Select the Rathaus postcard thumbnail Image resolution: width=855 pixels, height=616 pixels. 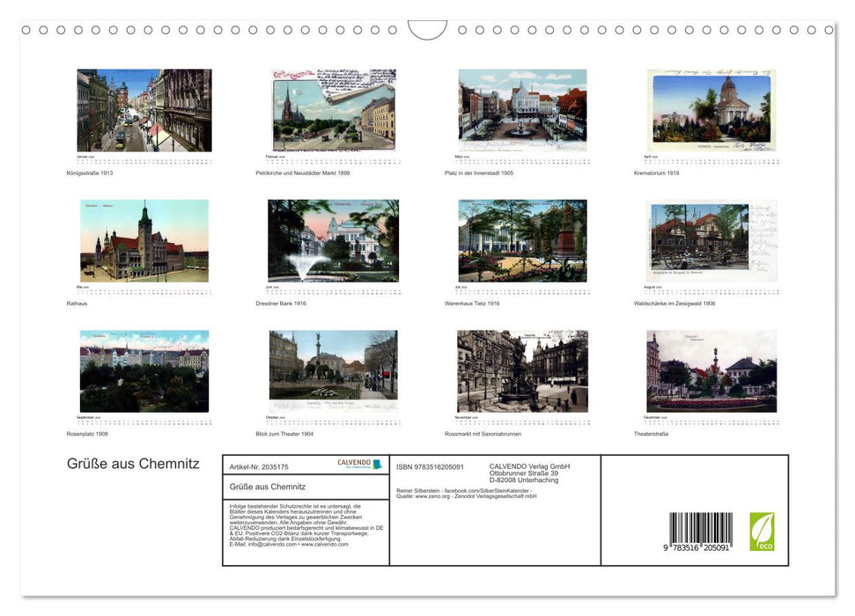145,239
